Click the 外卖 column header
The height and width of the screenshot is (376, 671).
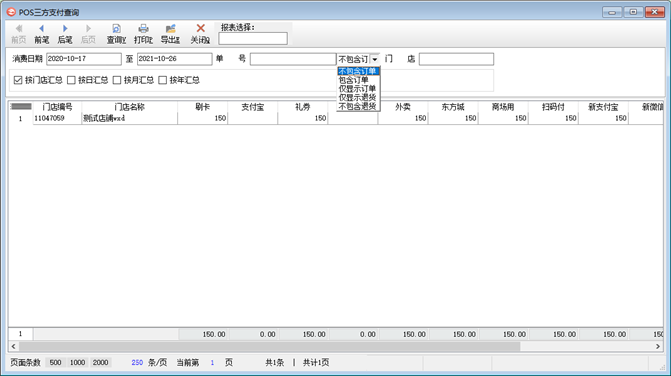[x=403, y=107]
